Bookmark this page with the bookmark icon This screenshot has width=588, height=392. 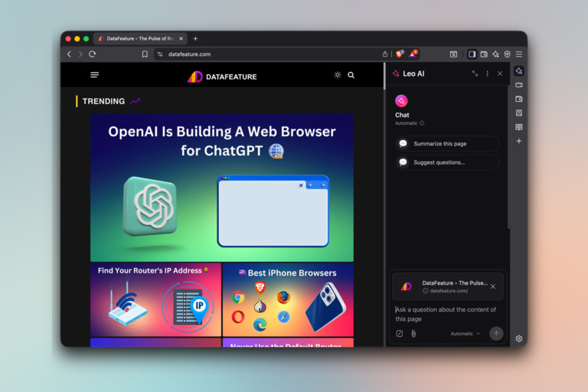click(145, 54)
